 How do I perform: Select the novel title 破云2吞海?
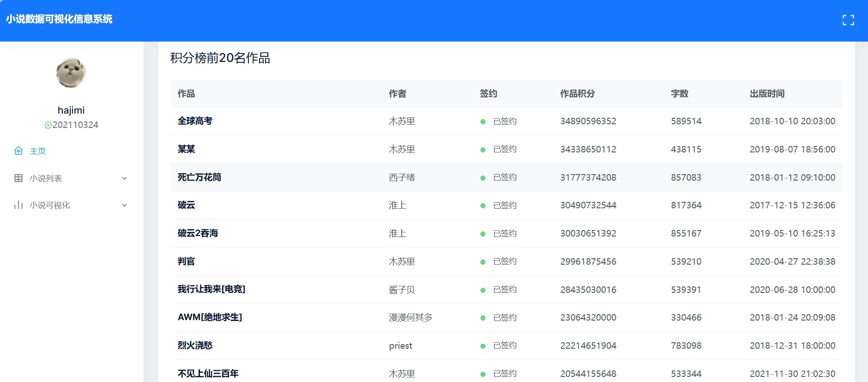[198, 233]
